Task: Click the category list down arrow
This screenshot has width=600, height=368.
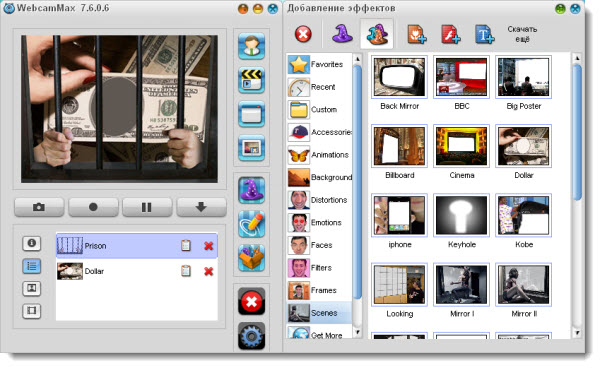Action: [357, 332]
